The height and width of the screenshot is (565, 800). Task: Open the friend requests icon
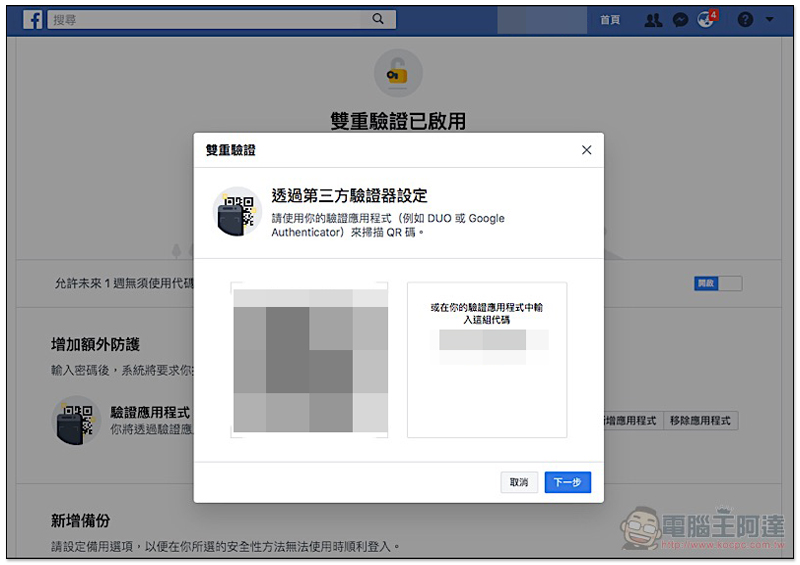pos(653,20)
